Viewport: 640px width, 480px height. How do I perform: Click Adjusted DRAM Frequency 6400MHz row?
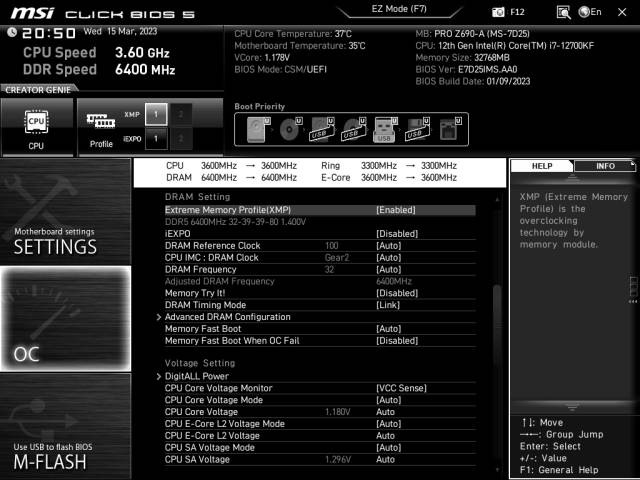coord(320,281)
